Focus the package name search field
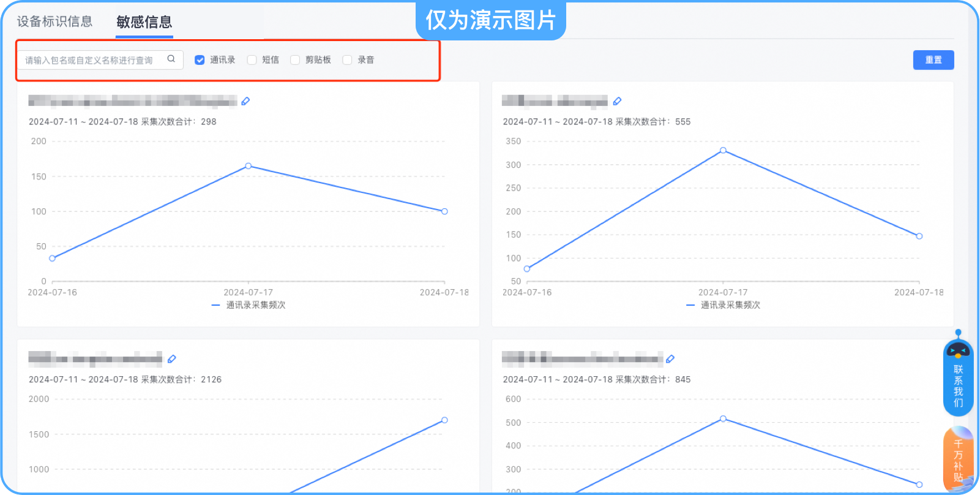The width and height of the screenshot is (980, 495). (x=100, y=59)
